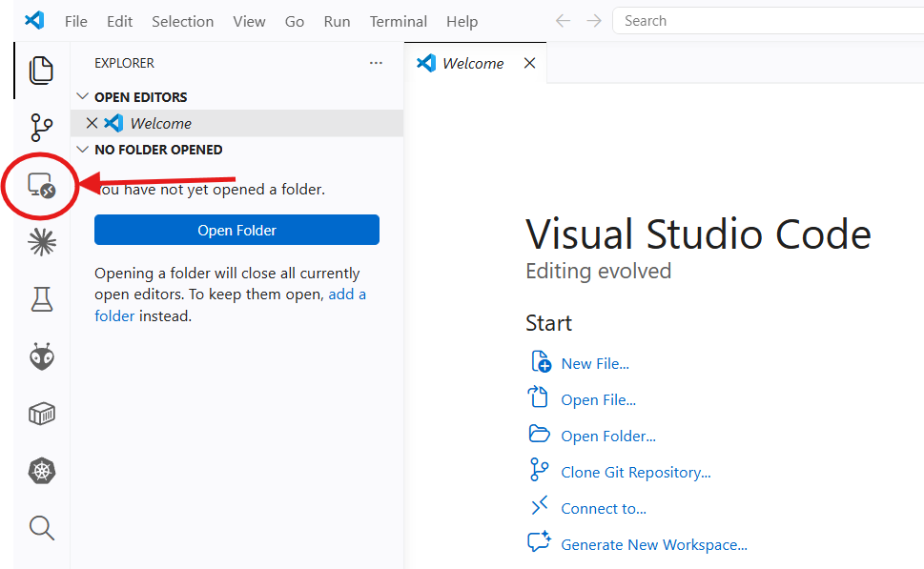Viewport: 924px width, 569px height.
Task: Select Welcome entry in Open Editors
Action: click(236, 123)
